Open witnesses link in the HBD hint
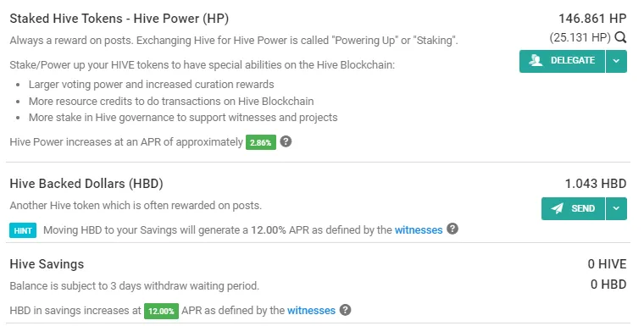Viewport: 644px width, 326px height. [419, 230]
